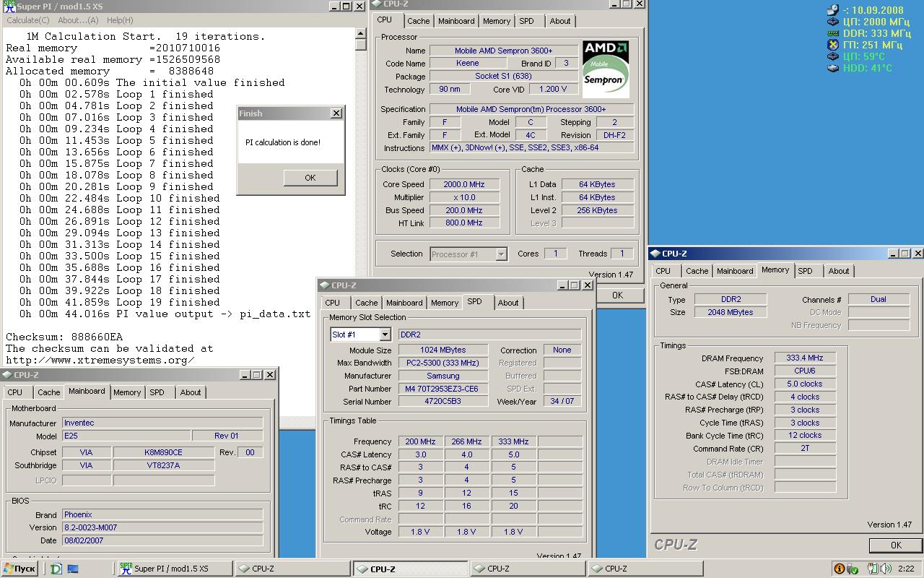Activate the third CPU-Z taskbar button
Viewport: 924px width, 578px height.
[528, 569]
